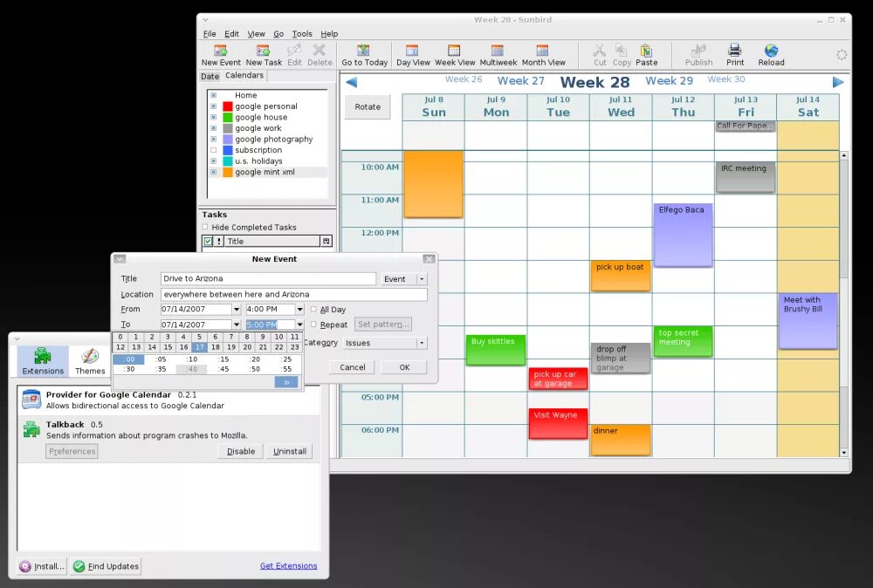Select the Themes palette icon
The height and width of the screenshot is (588, 873).
[x=90, y=355]
